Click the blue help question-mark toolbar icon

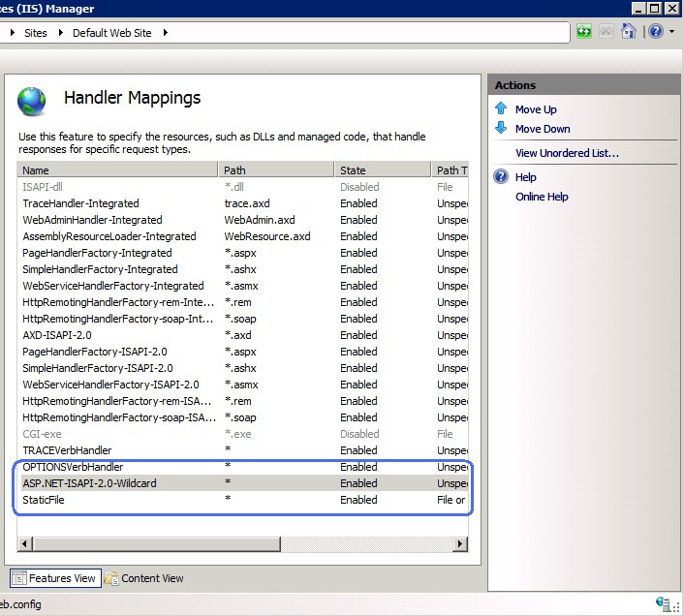click(656, 31)
